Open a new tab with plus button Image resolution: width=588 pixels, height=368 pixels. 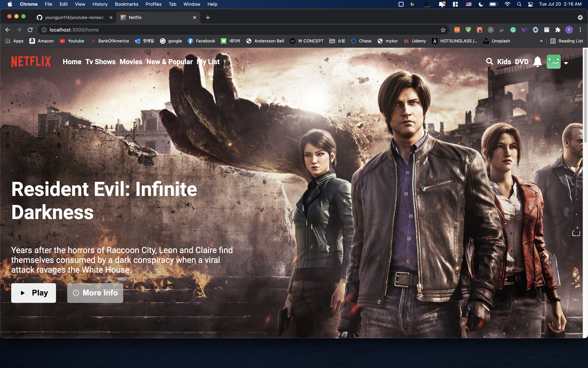(x=208, y=18)
